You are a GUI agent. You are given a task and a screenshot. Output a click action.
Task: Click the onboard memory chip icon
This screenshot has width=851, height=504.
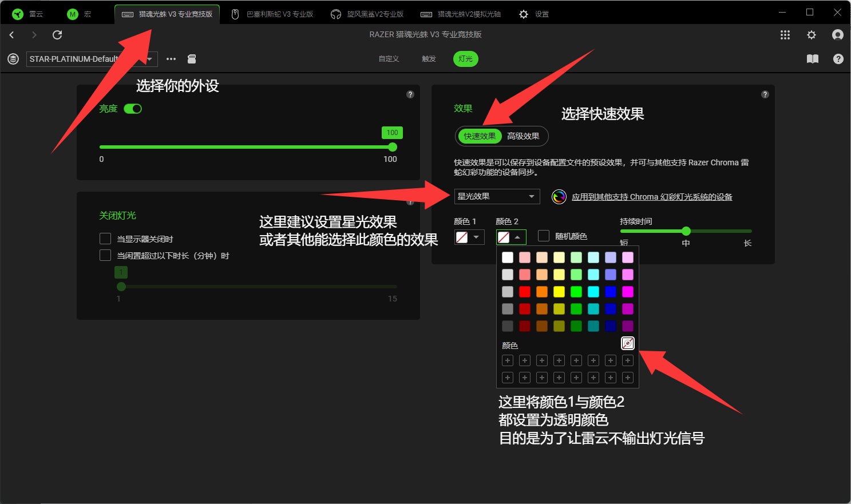(192, 59)
